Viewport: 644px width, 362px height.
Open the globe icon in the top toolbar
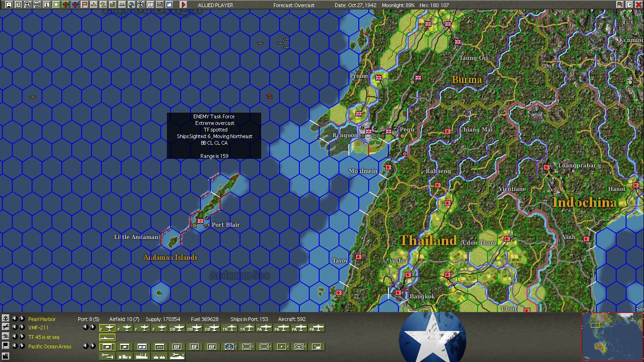pos(132,4)
